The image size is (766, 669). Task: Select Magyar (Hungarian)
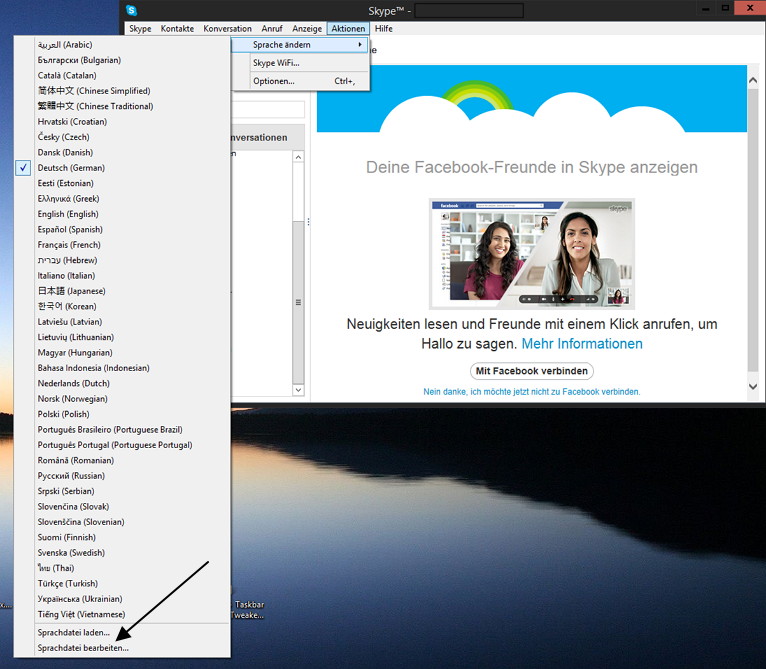coord(122,352)
